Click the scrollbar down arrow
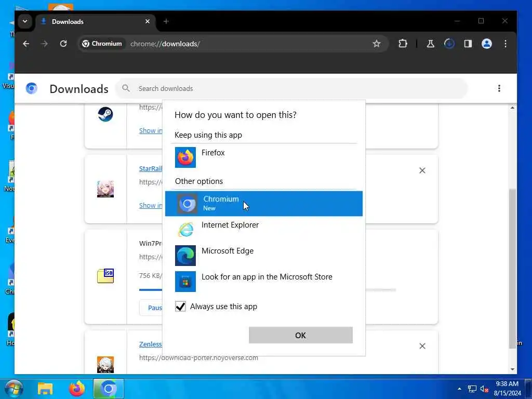The width and height of the screenshot is (532, 399). 512,369
